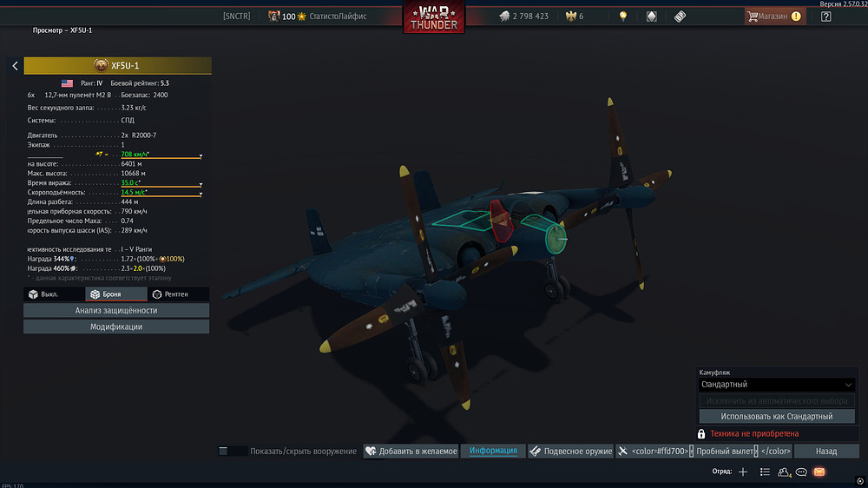868x488 pixels.
Task: Select the Информация tab
Action: tap(493, 451)
